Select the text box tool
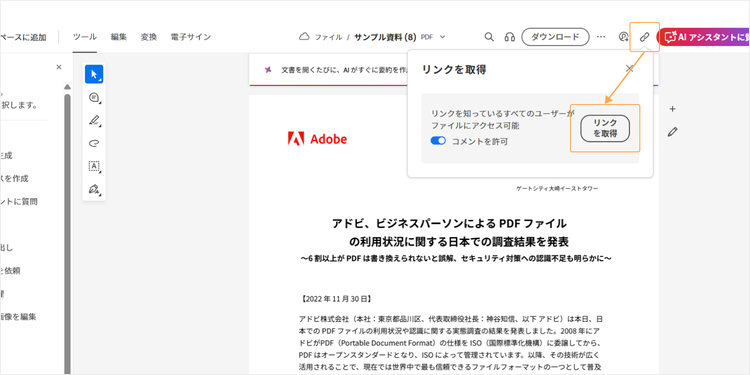 (x=94, y=166)
